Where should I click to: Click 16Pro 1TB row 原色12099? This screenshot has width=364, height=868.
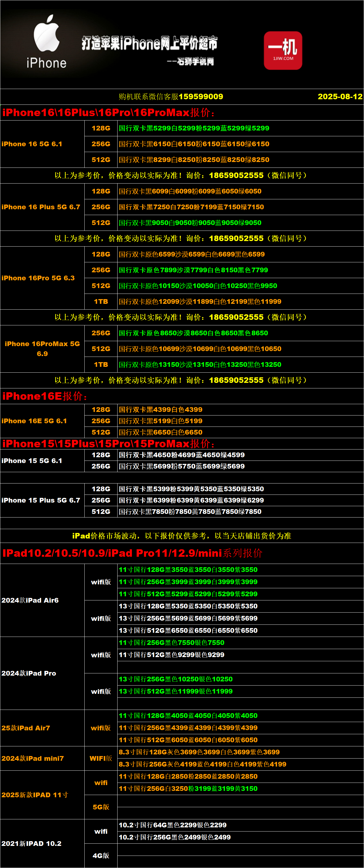click(x=240, y=302)
